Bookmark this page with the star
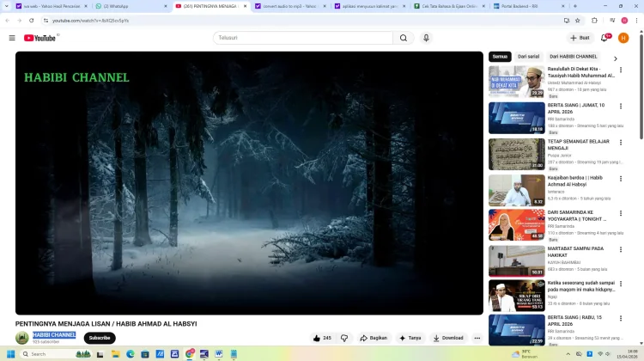This screenshot has height=361, width=644. [x=578, y=20]
